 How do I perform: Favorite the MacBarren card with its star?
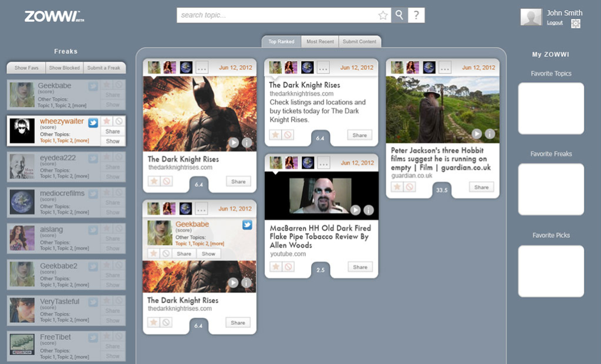click(276, 267)
